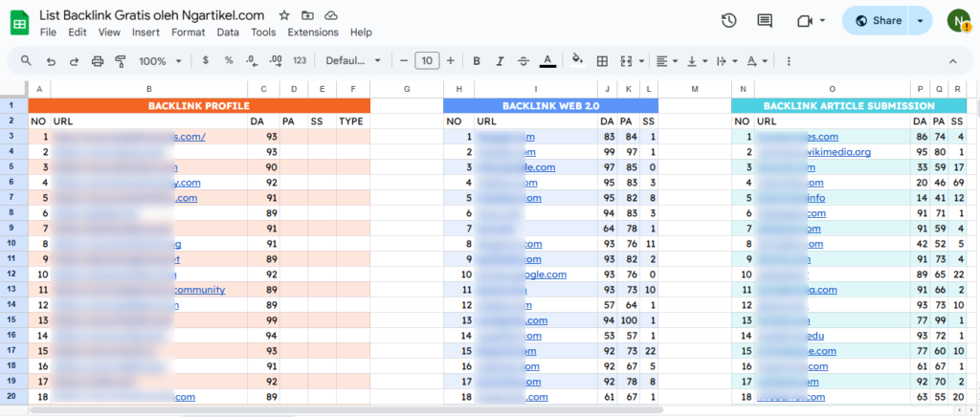Print the spreadsheet
This screenshot has width=980, height=417.
coord(97,61)
